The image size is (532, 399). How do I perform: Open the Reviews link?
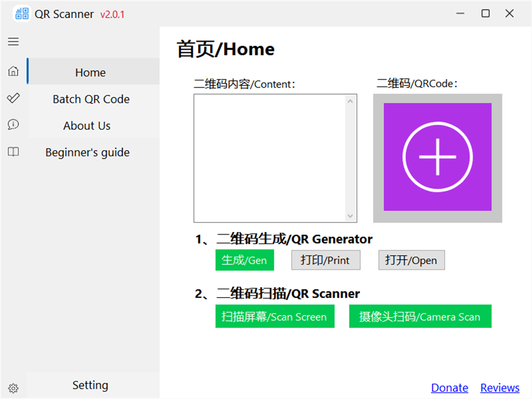(x=500, y=387)
